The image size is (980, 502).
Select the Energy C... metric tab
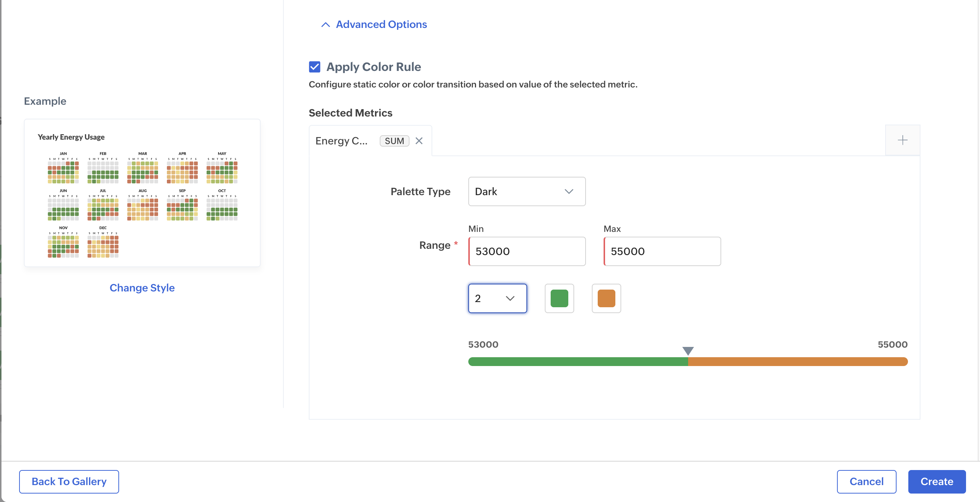341,141
